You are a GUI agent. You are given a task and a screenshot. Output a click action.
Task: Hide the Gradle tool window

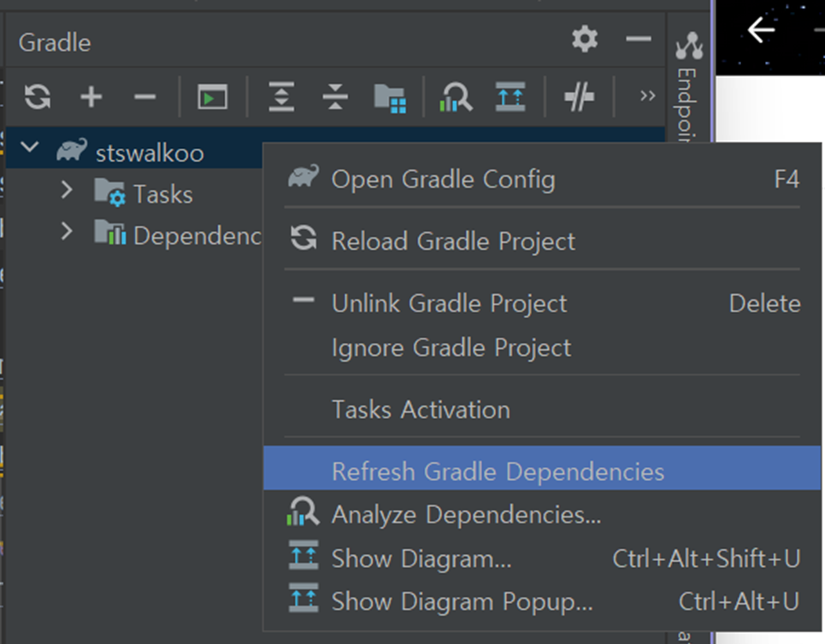(639, 38)
